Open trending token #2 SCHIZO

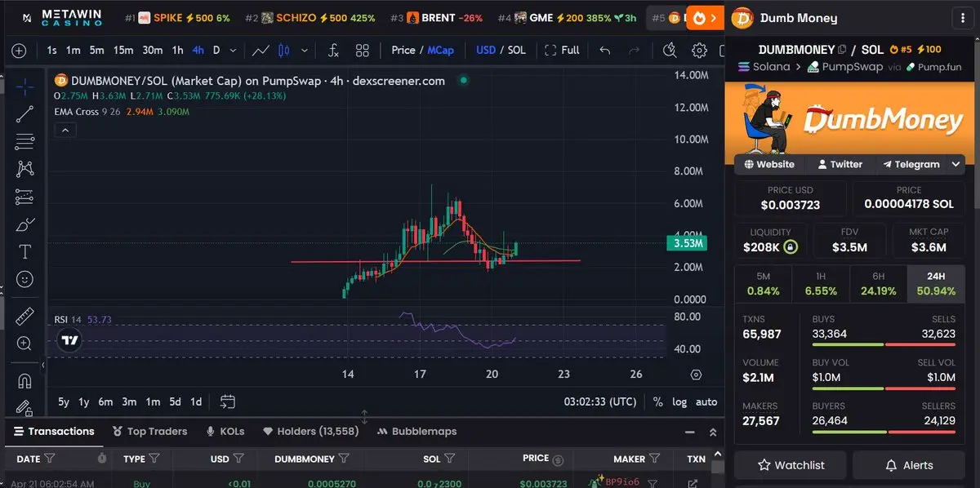(312, 18)
